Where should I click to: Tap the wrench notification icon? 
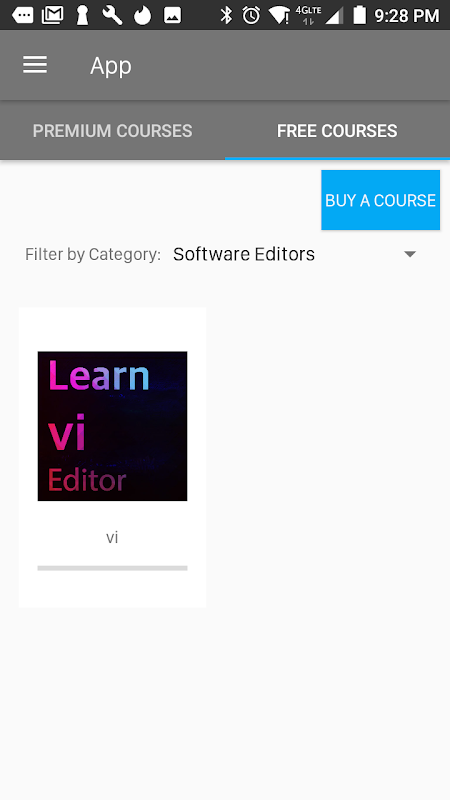(112, 15)
